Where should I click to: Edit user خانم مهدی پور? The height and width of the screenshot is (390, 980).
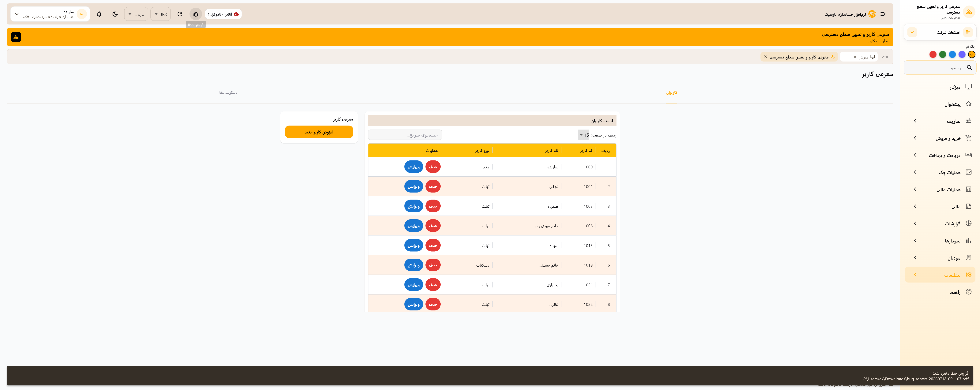[413, 226]
